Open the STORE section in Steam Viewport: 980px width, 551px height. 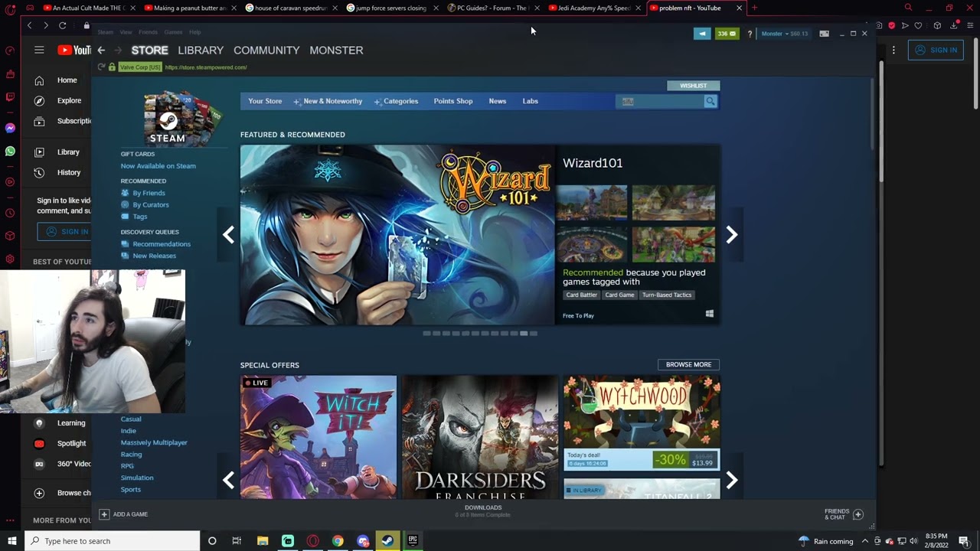click(x=149, y=51)
